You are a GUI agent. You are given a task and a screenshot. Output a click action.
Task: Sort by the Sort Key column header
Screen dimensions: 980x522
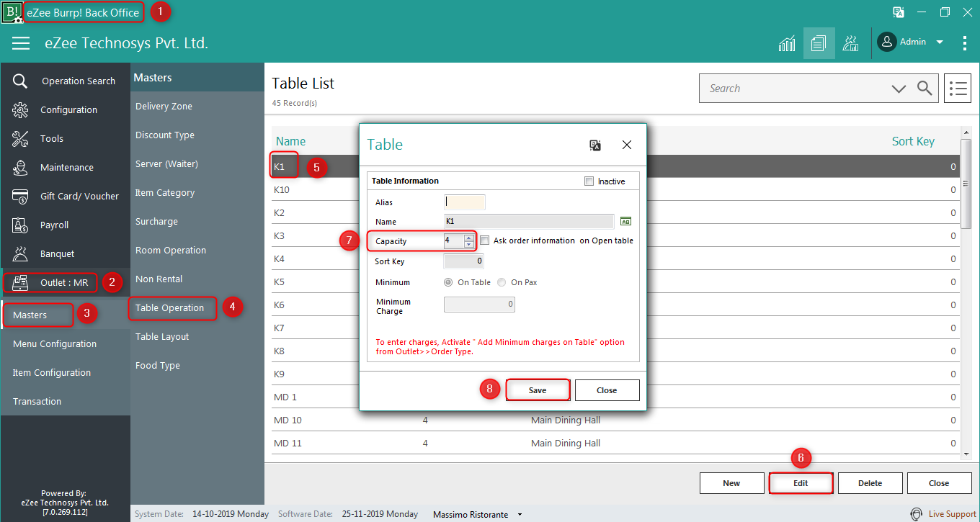[x=913, y=141]
